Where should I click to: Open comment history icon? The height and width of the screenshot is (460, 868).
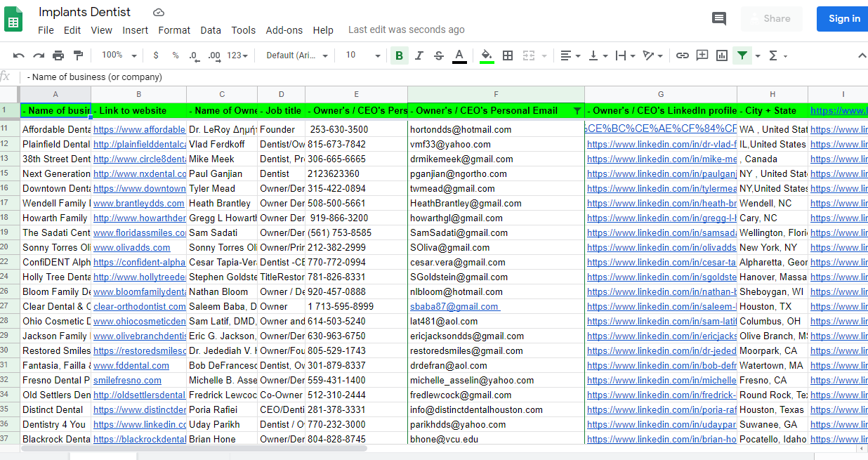pyautogui.click(x=719, y=19)
